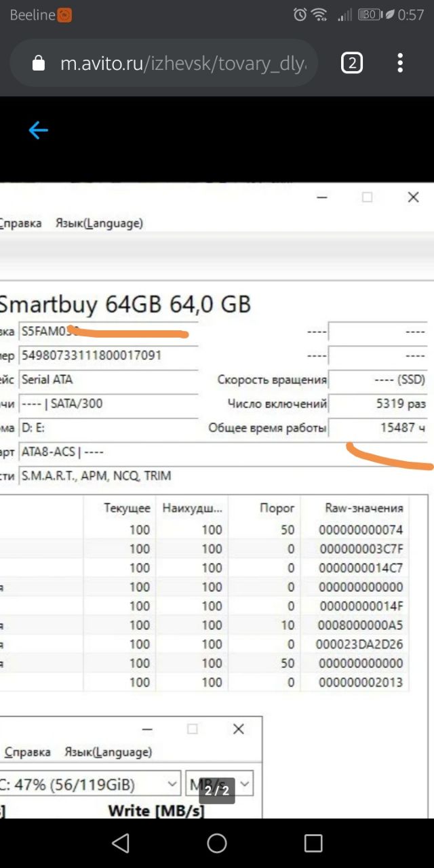Click the Smartbuy 64GB 64,0 GB title

pos(125,304)
